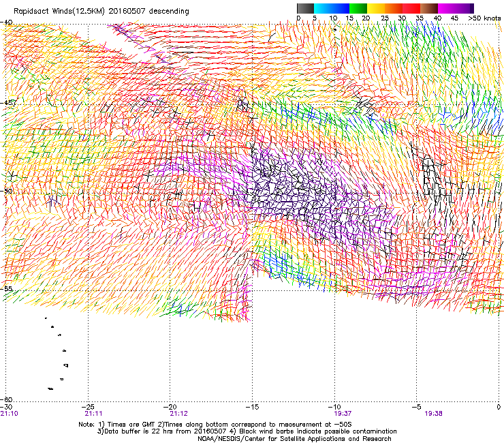Click the '-10' longitude axis label

pyautogui.click(x=335, y=407)
